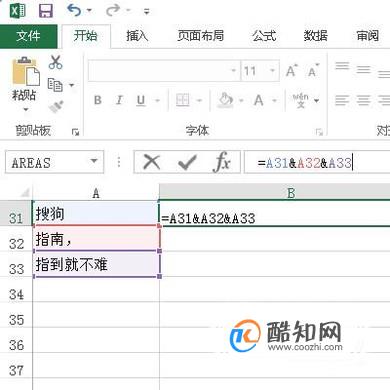Open the borders dropdown arrow
This screenshot has width=390, height=390.
(199, 100)
